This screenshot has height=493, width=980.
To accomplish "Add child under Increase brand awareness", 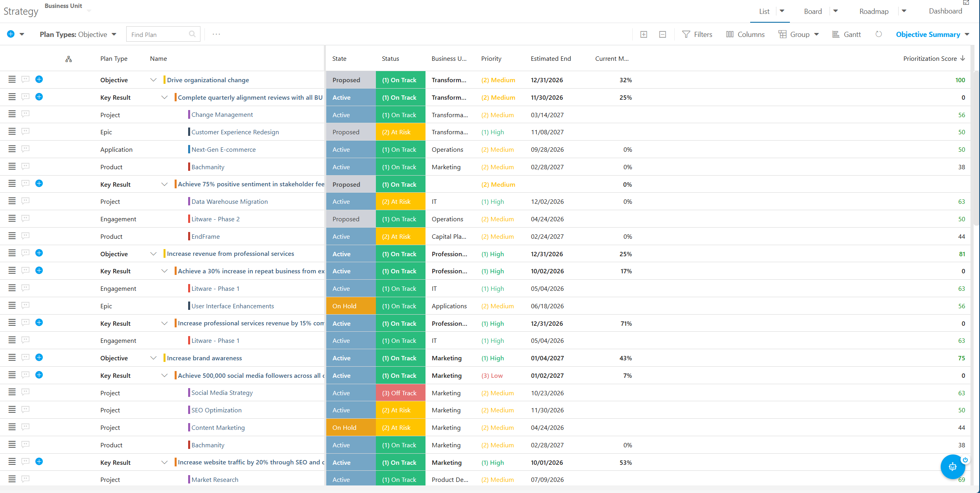I will coord(39,358).
